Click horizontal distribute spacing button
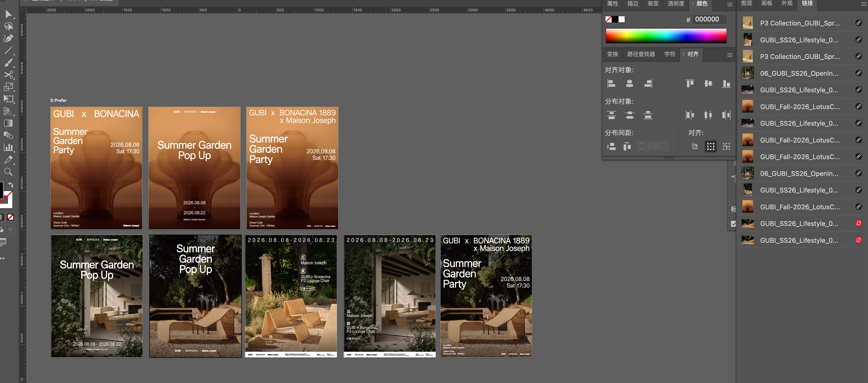868x383 pixels. (x=627, y=146)
